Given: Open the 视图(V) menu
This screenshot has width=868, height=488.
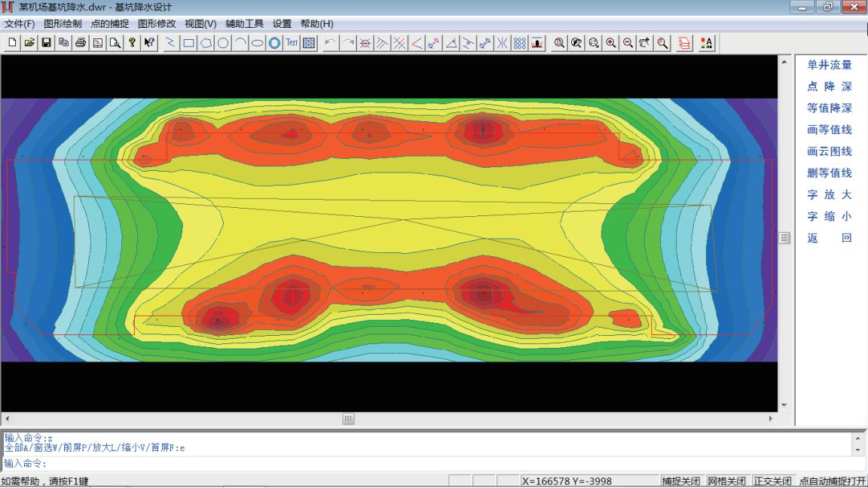Looking at the screenshot, I should (x=200, y=24).
